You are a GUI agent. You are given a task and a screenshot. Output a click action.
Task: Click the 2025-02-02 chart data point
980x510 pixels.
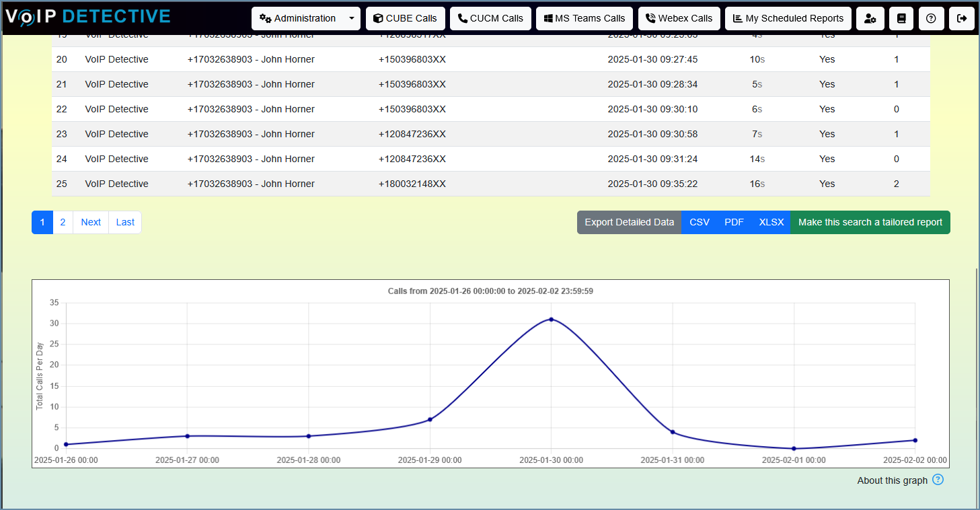pos(915,440)
